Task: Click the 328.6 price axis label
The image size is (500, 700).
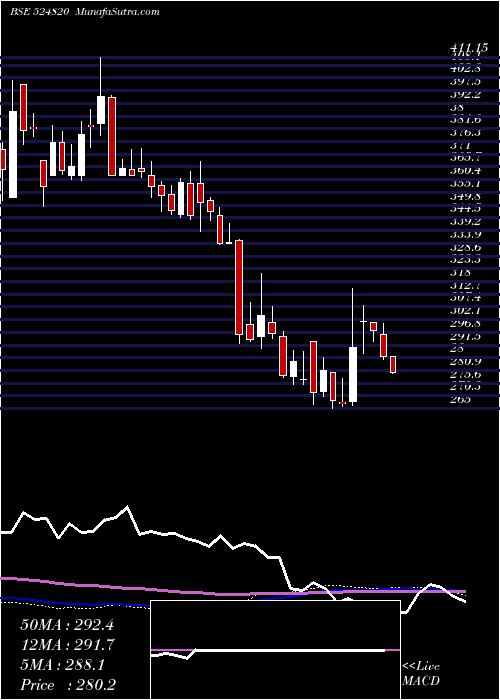Action: (x=466, y=247)
